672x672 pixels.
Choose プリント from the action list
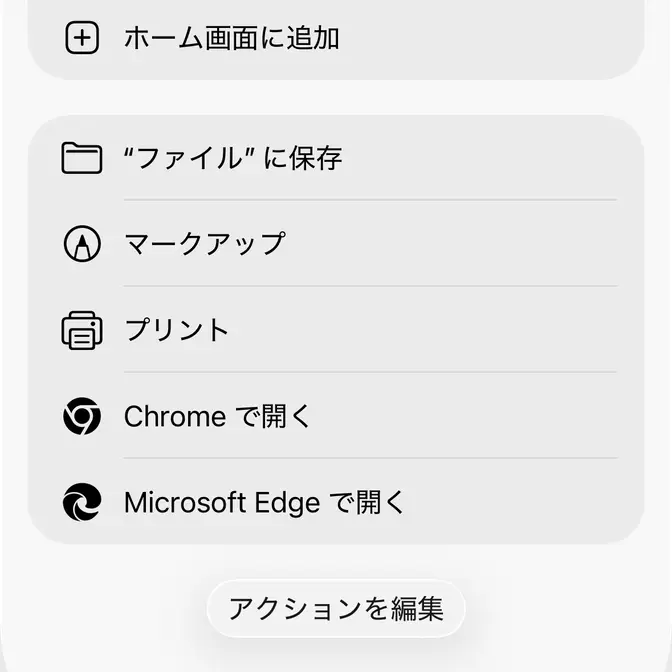click(x=177, y=330)
